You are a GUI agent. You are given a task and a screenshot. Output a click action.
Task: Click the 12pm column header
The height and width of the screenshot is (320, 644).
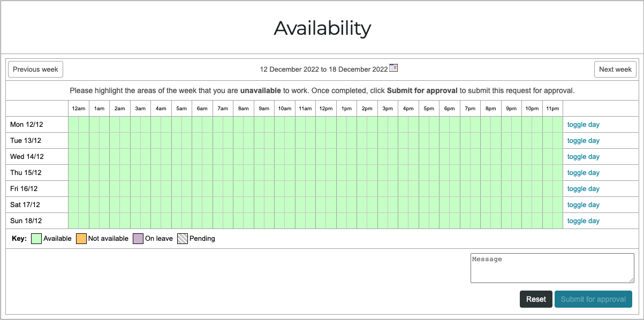pos(326,109)
